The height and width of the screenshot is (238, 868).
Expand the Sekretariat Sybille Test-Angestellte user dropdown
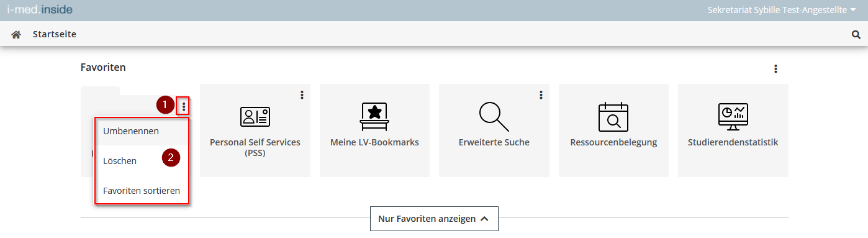pyautogui.click(x=782, y=10)
